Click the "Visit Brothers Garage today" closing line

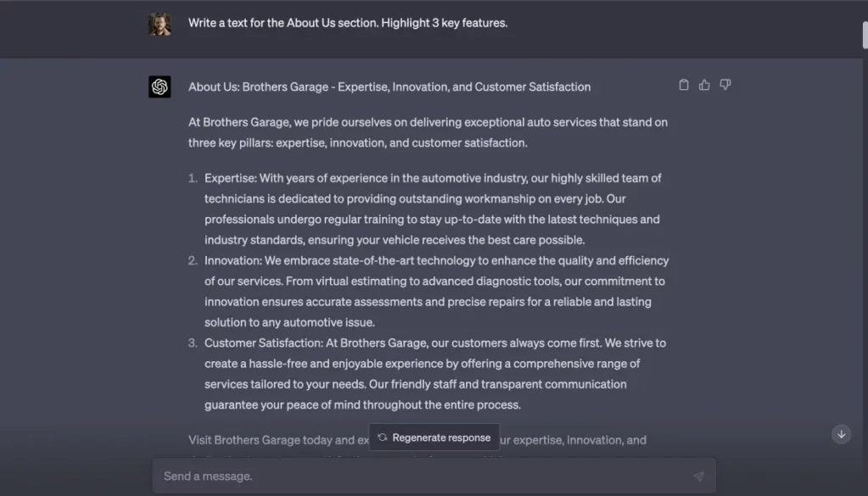[278, 440]
